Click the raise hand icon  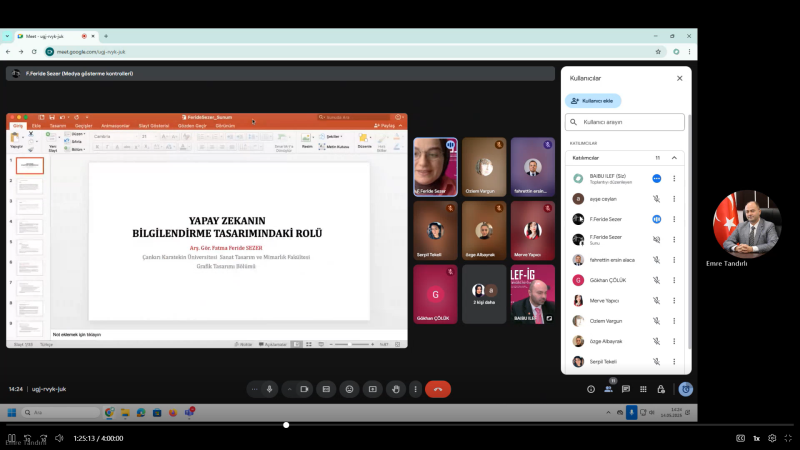(395, 389)
